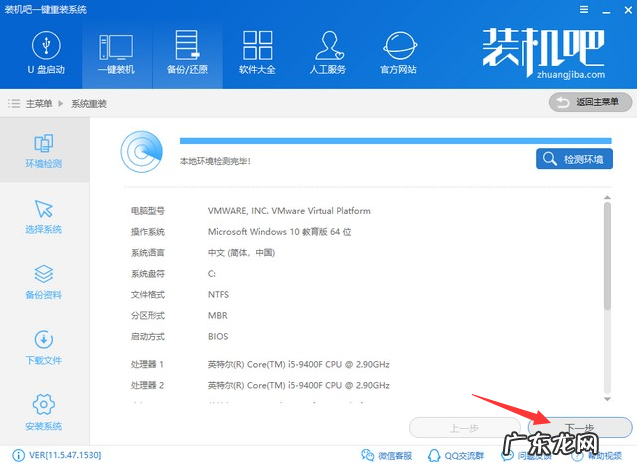The image size is (637, 473).
Task: Click the 返回主菜单 button
Action: click(590, 102)
